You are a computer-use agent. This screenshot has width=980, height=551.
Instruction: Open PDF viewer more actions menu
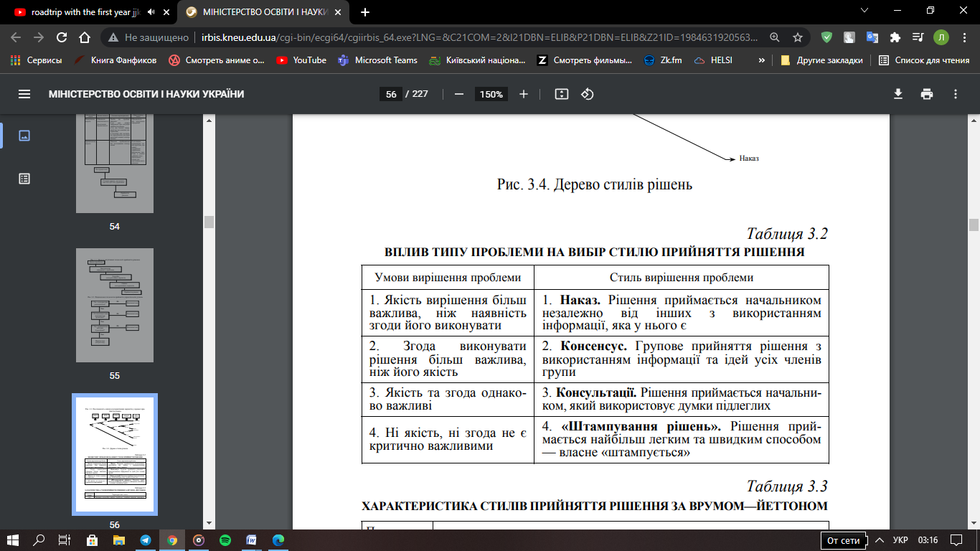(956, 94)
